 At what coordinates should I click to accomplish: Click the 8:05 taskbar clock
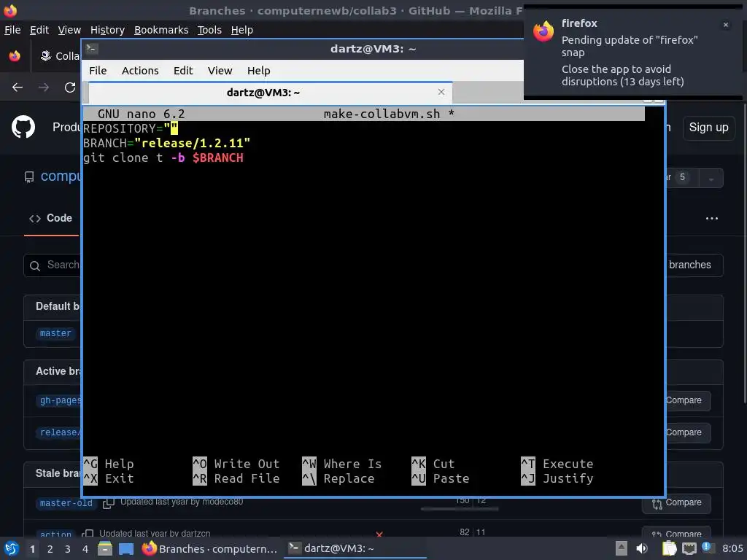pos(732,548)
